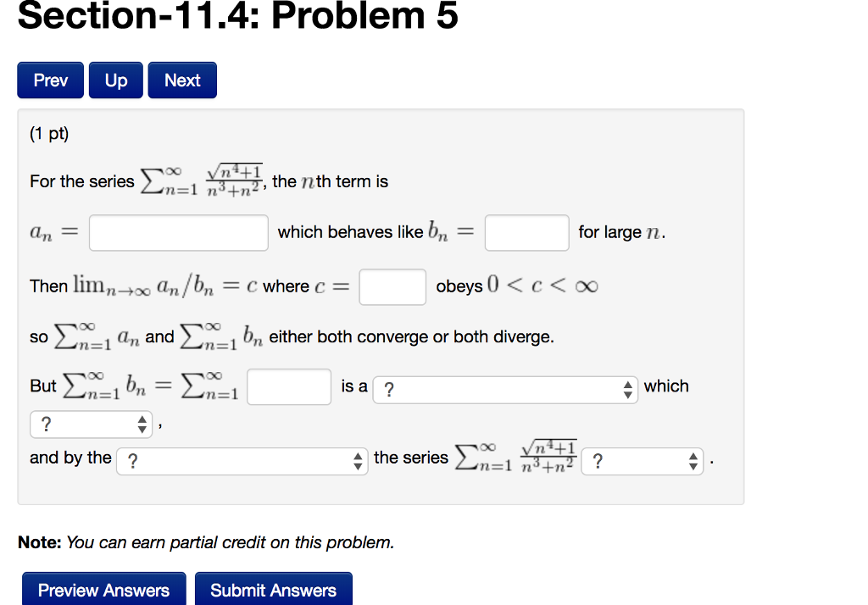
Task: Open the '?' dropdown below 'But'
Action: pyautogui.click(x=85, y=424)
